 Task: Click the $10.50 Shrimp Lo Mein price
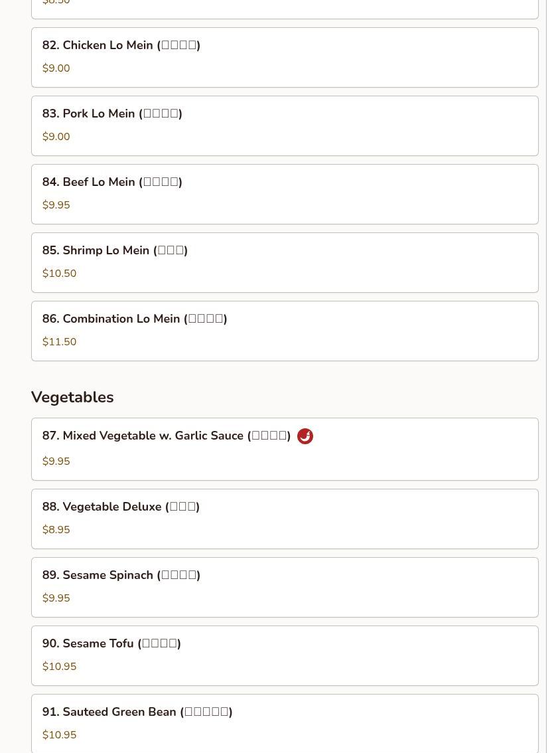coord(59,274)
